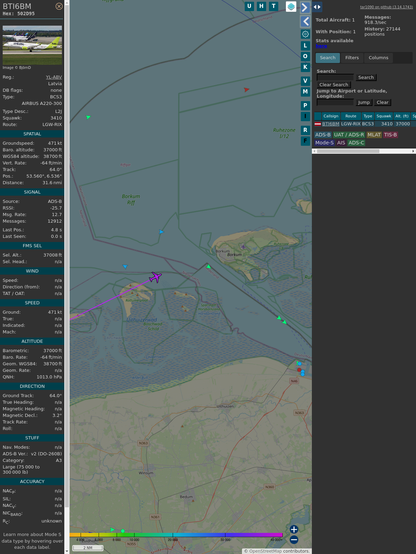Image resolution: width=416 pixels, height=554 pixels.
Task: Select the BTI6BM callsign in table
Action: tap(330, 124)
